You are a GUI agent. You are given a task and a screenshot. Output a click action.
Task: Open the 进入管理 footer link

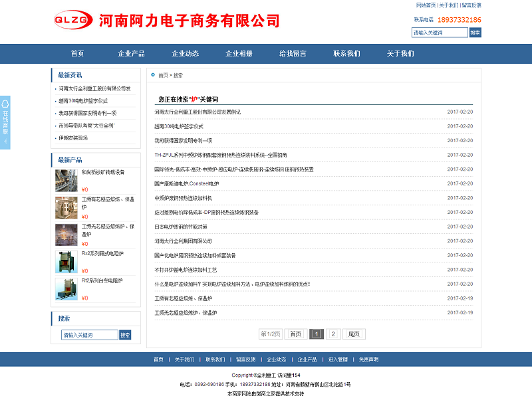(x=338, y=359)
